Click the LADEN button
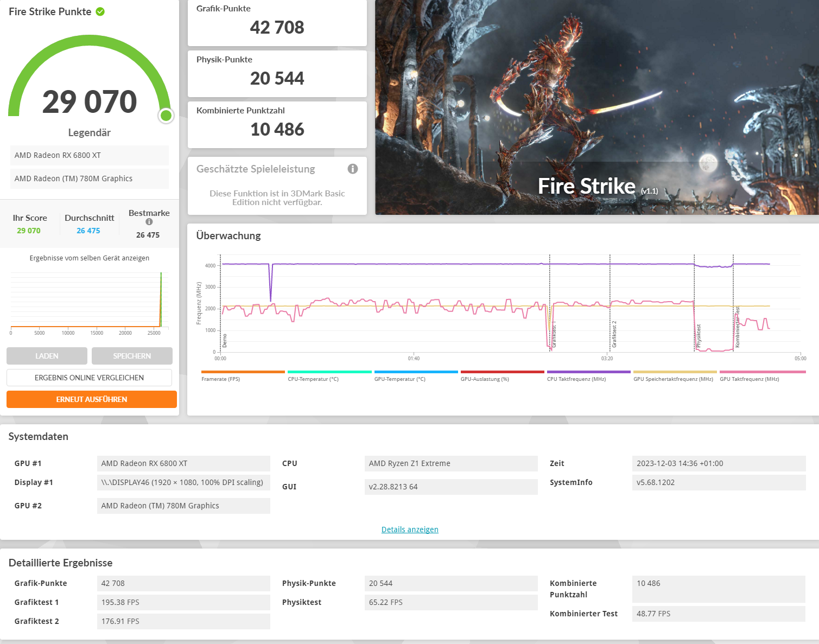Image resolution: width=819 pixels, height=644 pixels. 47,356
